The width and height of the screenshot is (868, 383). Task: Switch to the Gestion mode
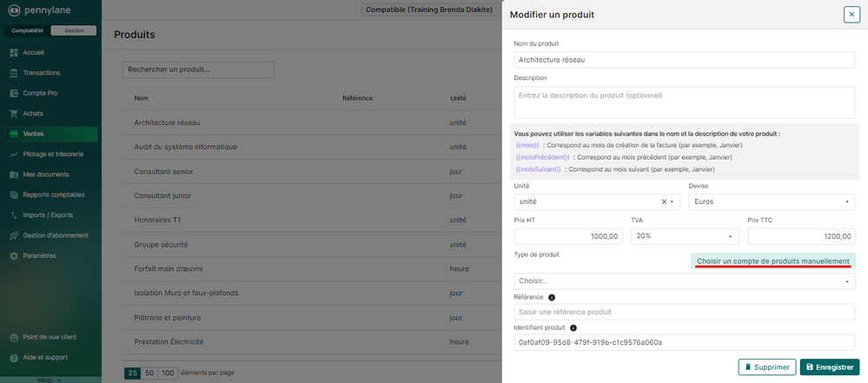click(74, 30)
